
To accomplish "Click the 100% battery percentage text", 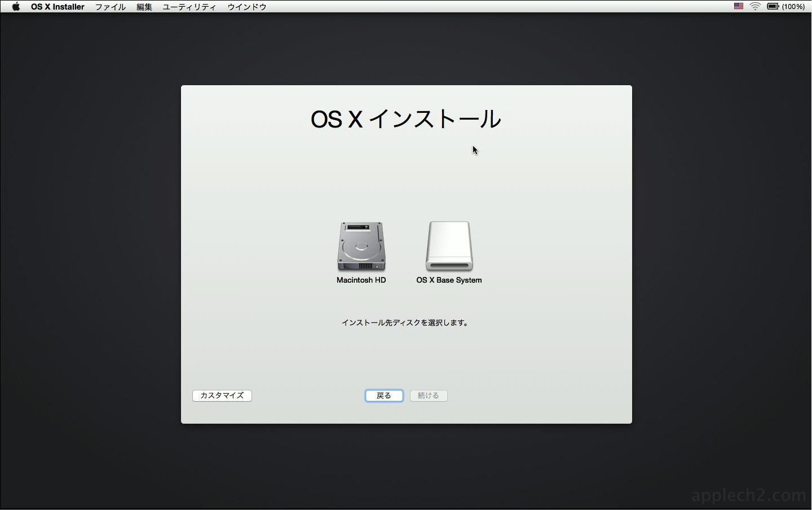I will pyautogui.click(x=793, y=7).
